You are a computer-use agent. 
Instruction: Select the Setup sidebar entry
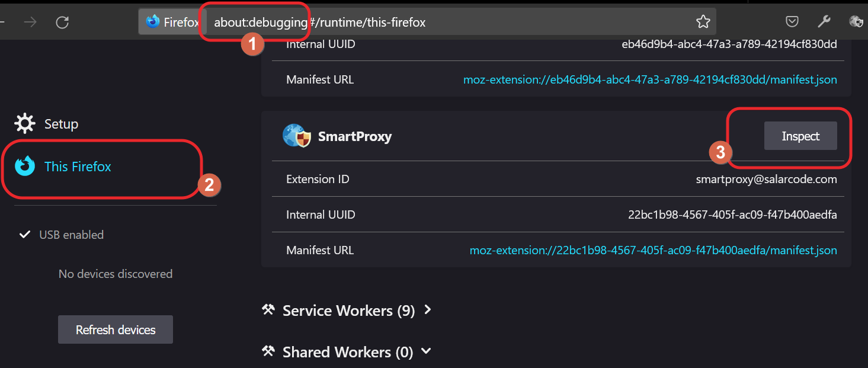coord(61,123)
